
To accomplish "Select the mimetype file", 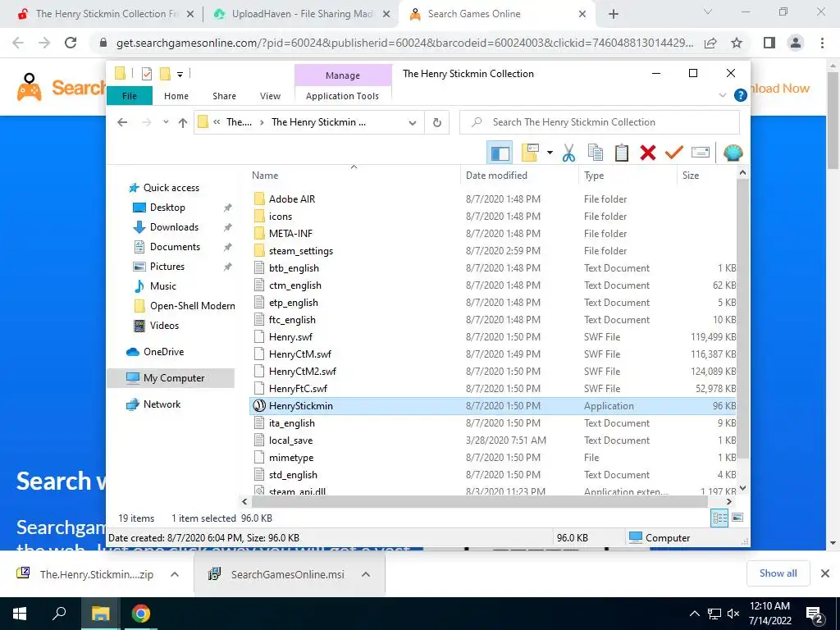I will click(291, 458).
